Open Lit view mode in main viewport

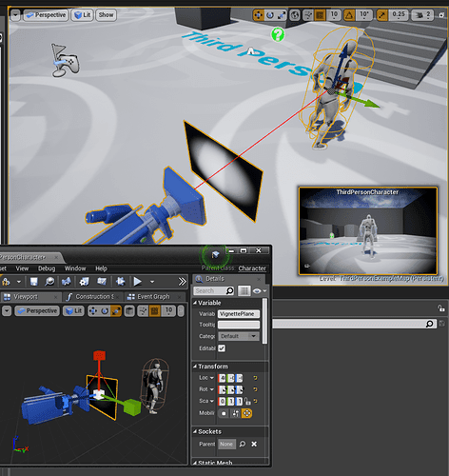click(x=83, y=15)
